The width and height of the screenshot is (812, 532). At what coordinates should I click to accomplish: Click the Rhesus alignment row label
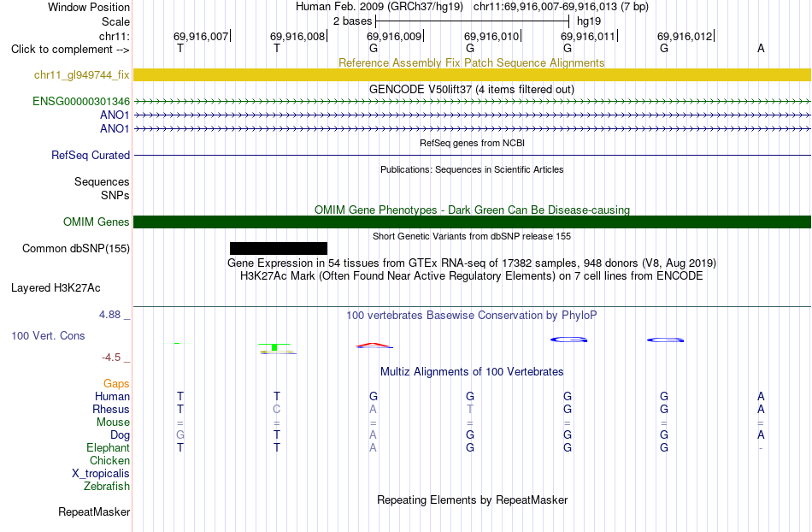pos(111,409)
